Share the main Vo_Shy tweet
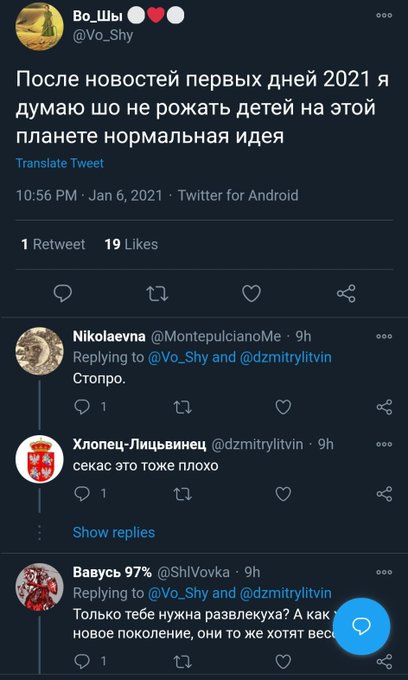Image resolution: width=408 pixels, height=680 pixels. coord(346,294)
